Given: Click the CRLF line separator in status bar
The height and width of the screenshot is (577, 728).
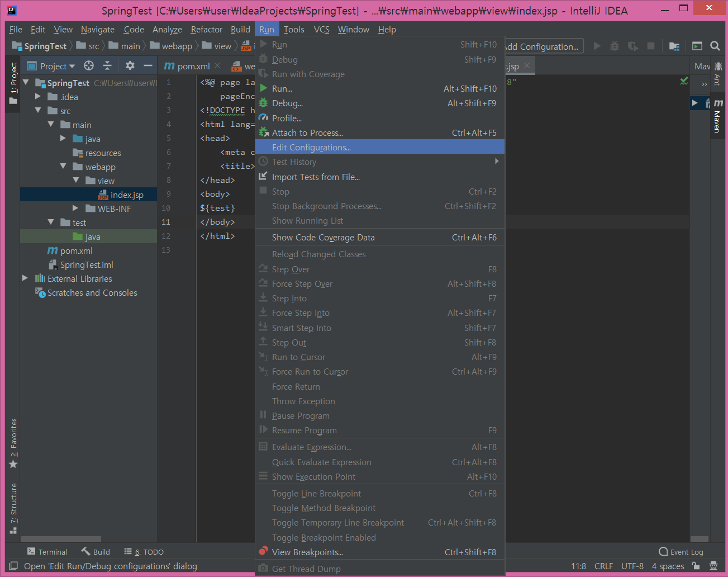Looking at the screenshot, I should pos(603,566).
